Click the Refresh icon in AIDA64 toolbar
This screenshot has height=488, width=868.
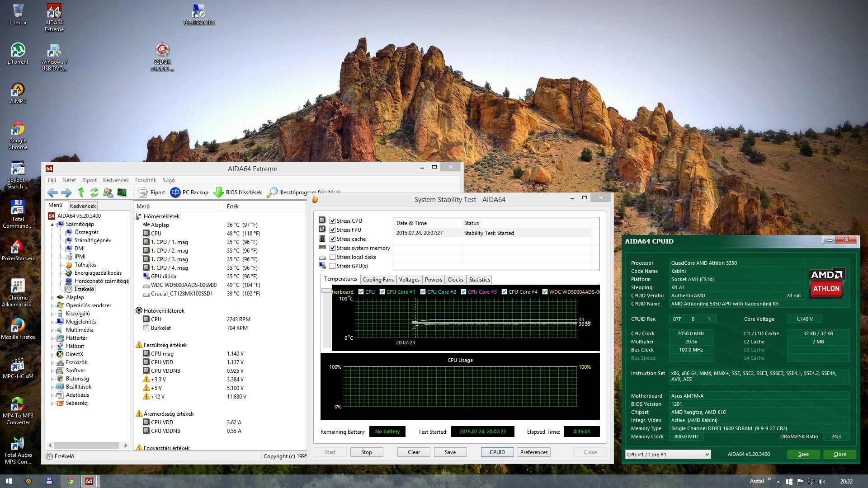[x=94, y=192]
